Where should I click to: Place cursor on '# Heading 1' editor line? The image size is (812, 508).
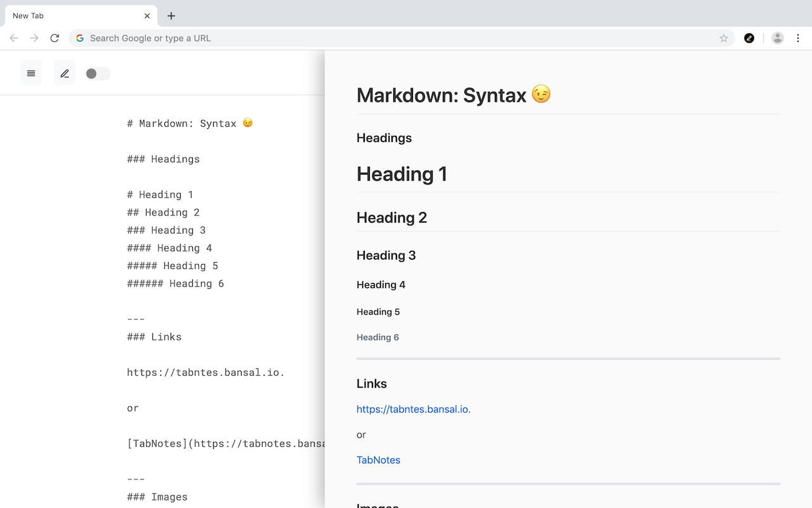click(160, 194)
